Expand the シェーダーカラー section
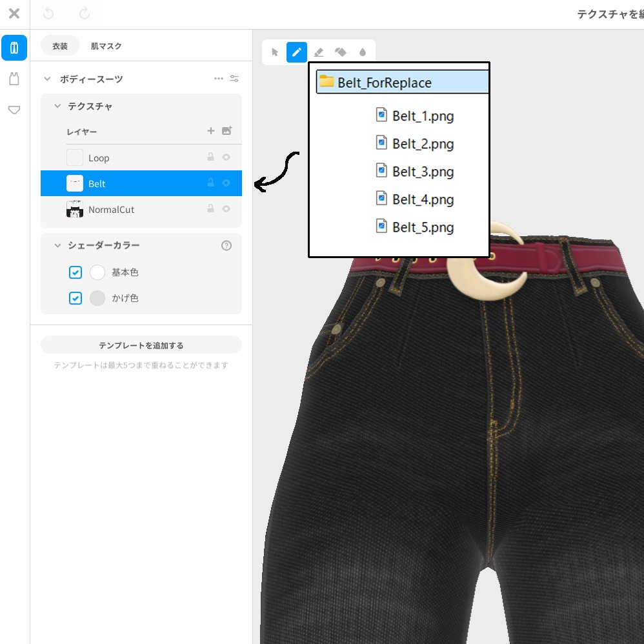The height and width of the screenshot is (644, 644). (x=57, y=245)
